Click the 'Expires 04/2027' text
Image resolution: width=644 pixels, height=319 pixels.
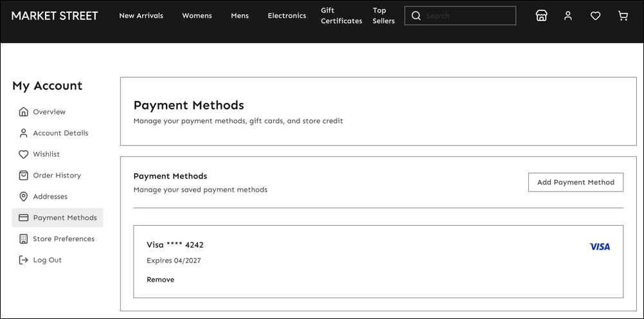(174, 260)
